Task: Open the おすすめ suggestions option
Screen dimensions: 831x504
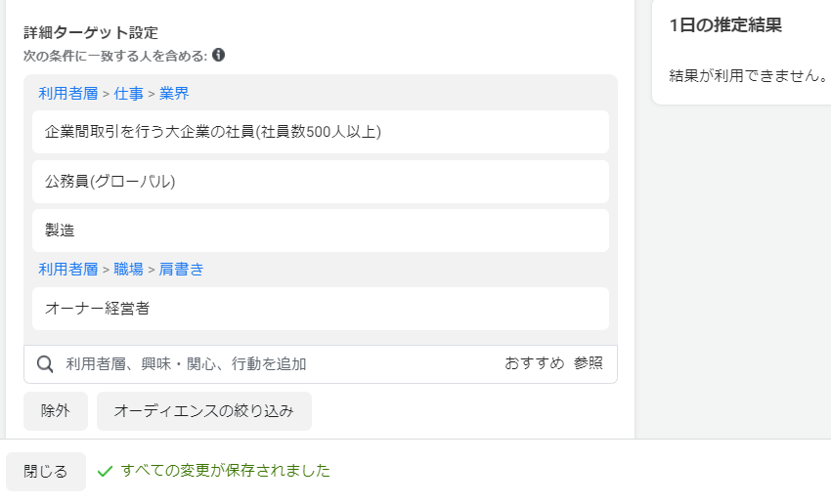Action: (534, 363)
